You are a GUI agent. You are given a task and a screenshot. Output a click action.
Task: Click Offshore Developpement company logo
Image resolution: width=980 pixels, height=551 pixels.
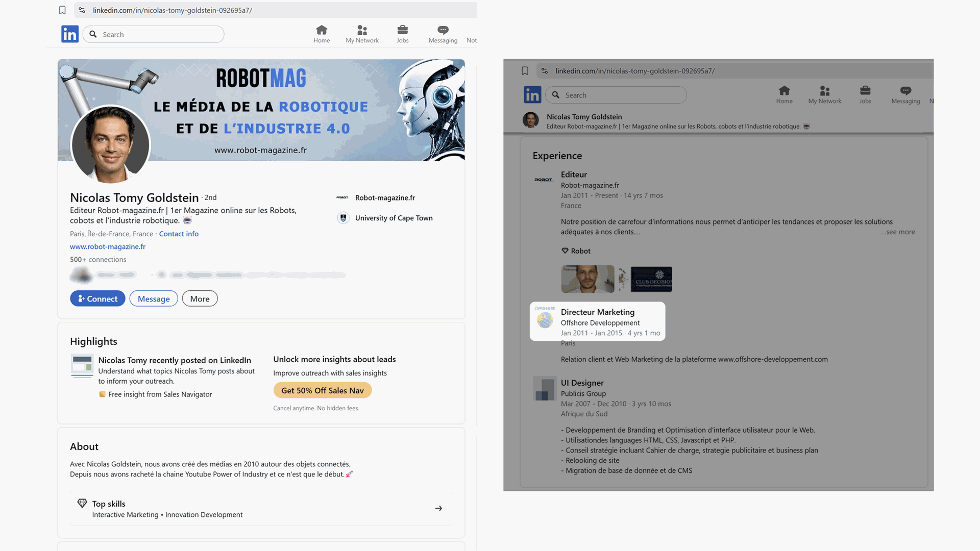545,317
